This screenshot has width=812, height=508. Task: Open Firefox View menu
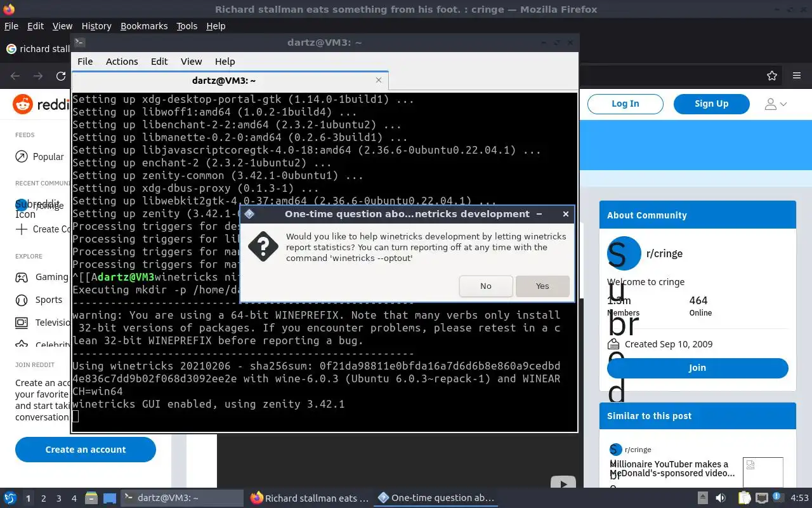pyautogui.click(x=62, y=26)
